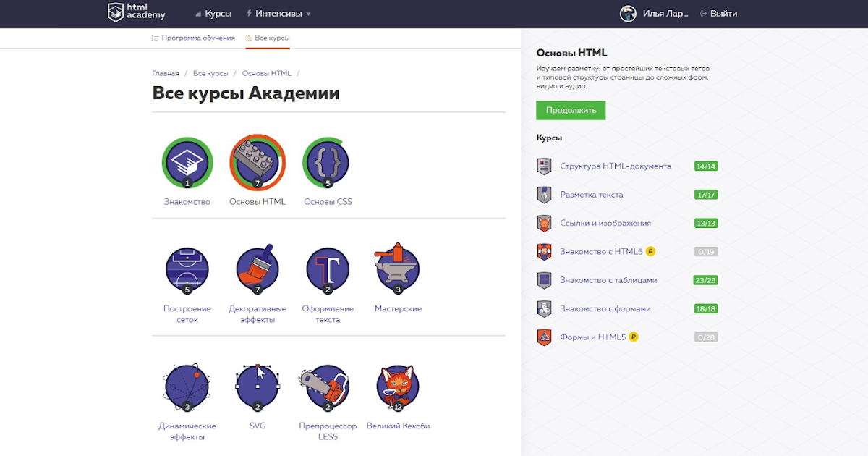Click the ruble coin next to Формы и HTML5
Image resolution: width=868 pixels, height=456 pixels.
pos(633,337)
